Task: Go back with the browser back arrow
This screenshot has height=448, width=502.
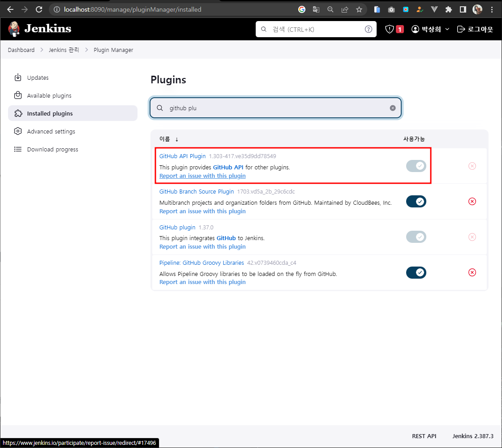Action: [x=10, y=9]
